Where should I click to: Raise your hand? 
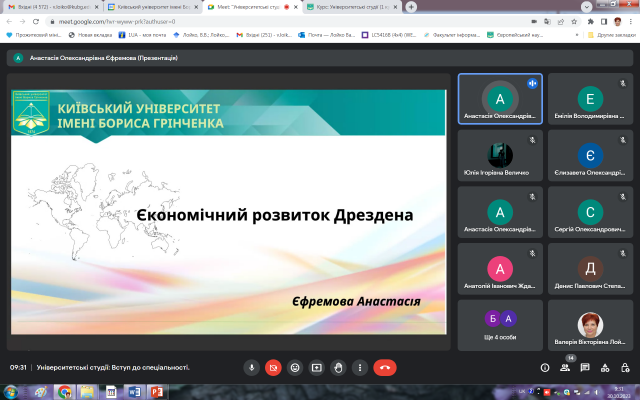pos(339,367)
